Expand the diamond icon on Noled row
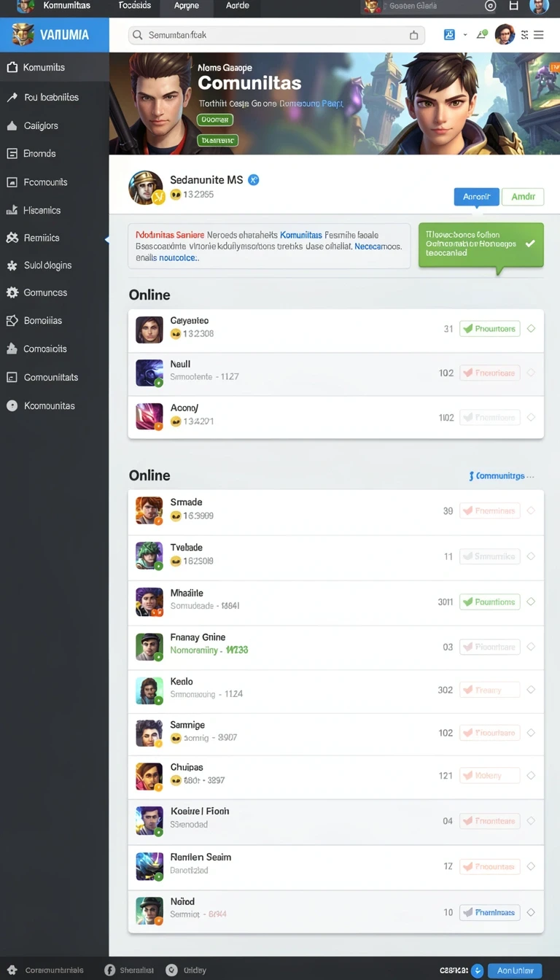Screen dimensions: 560x980 click(531, 912)
